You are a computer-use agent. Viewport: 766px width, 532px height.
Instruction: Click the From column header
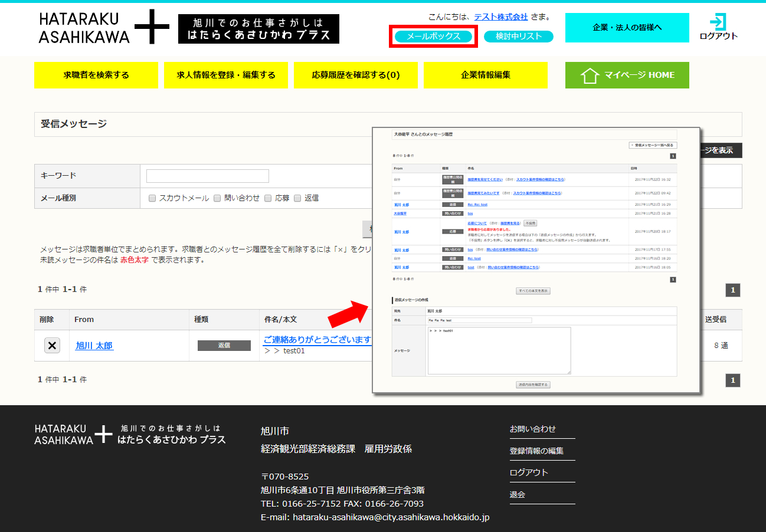pyautogui.click(x=84, y=319)
